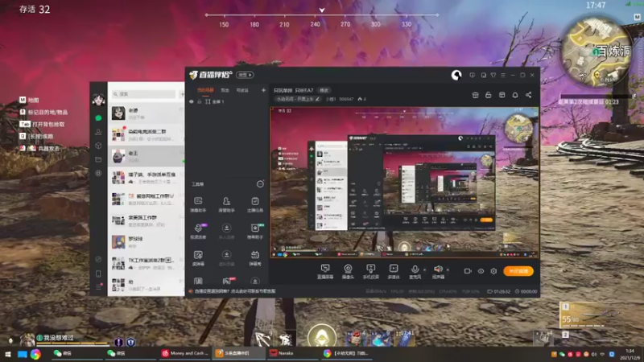Open the topmost chat in WeChat list
This screenshot has height=362, width=644.
146,113
